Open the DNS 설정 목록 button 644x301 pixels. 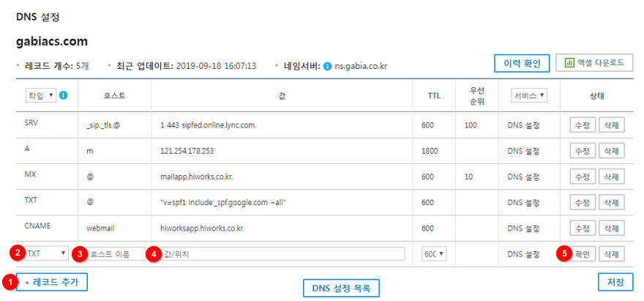click(341, 289)
